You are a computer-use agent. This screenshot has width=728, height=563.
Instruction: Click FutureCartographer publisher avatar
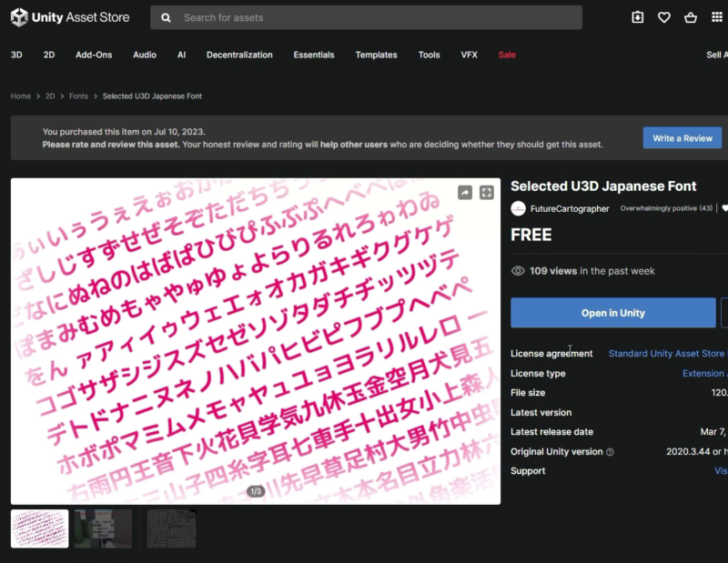[x=519, y=208]
